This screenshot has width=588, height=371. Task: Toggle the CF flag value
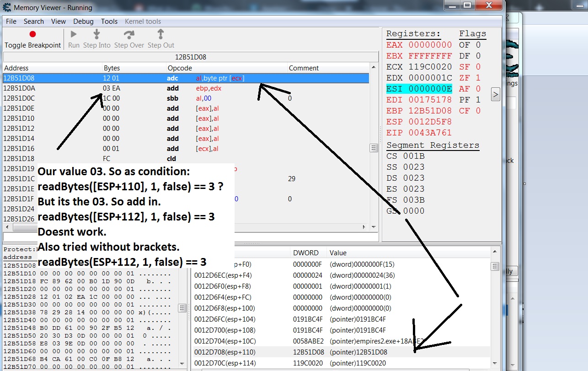tap(478, 111)
